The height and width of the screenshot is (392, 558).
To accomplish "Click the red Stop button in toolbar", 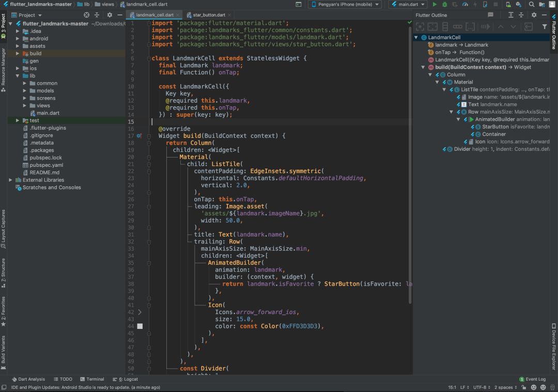I will click(x=495, y=4).
